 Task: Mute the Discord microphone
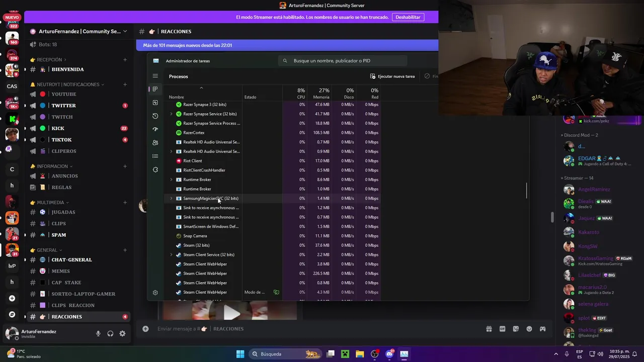click(x=98, y=334)
